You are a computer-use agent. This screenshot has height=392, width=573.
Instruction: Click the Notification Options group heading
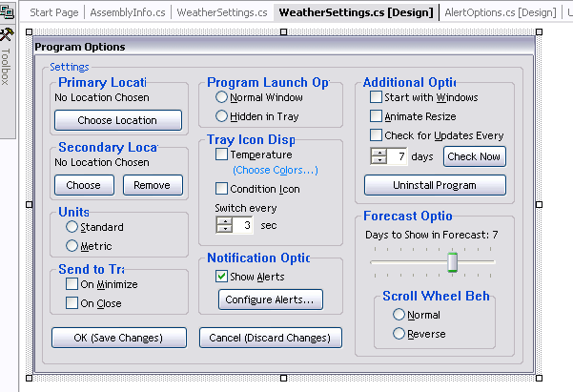pyautogui.click(x=258, y=258)
